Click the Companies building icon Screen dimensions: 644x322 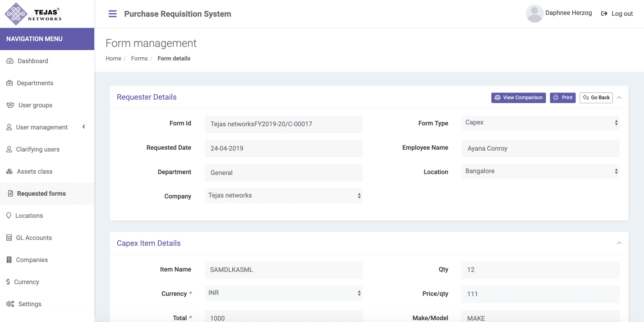pos(9,260)
